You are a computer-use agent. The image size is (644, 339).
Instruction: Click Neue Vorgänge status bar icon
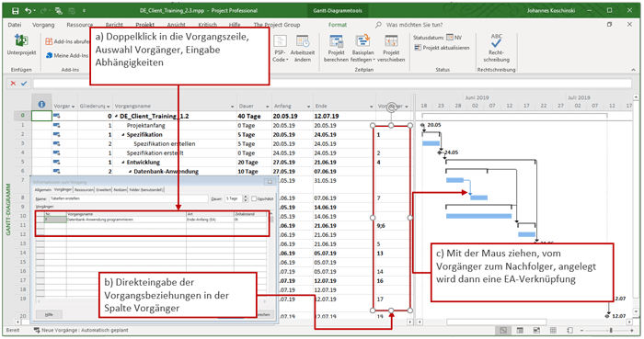pyautogui.click(x=37, y=330)
